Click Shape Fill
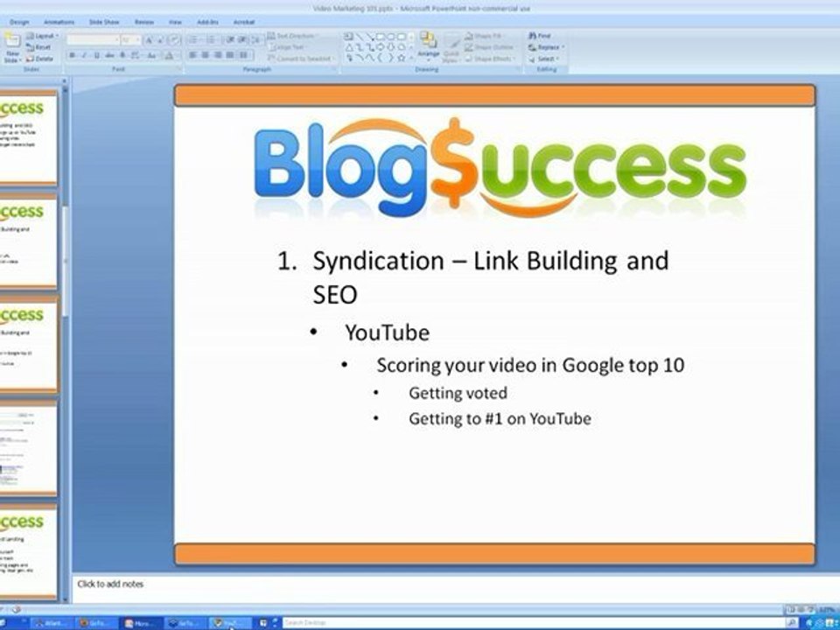840x630 pixels. tap(484, 36)
